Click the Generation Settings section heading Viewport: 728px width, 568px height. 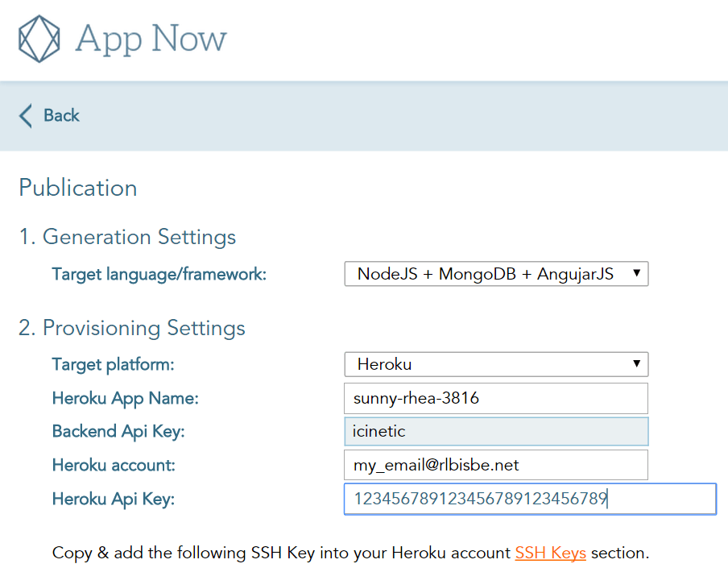pos(127,237)
